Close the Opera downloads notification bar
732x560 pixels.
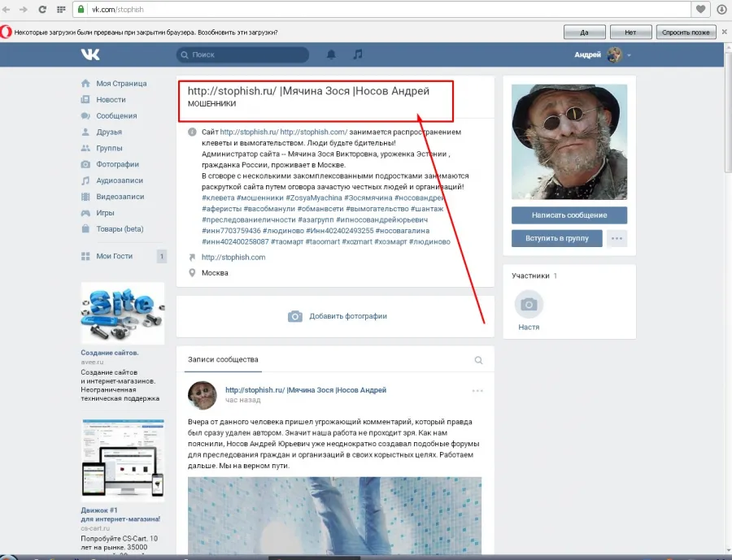[x=725, y=32]
